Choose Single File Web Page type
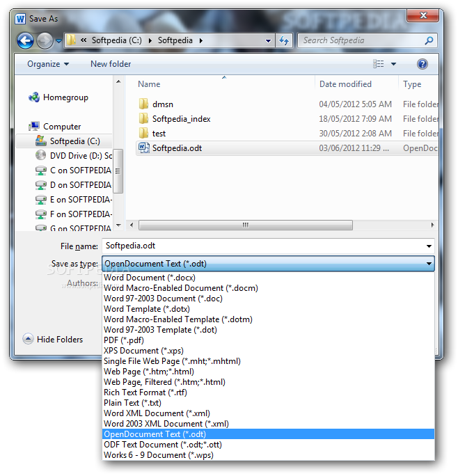Screen dimensions: 458x476 (268, 361)
